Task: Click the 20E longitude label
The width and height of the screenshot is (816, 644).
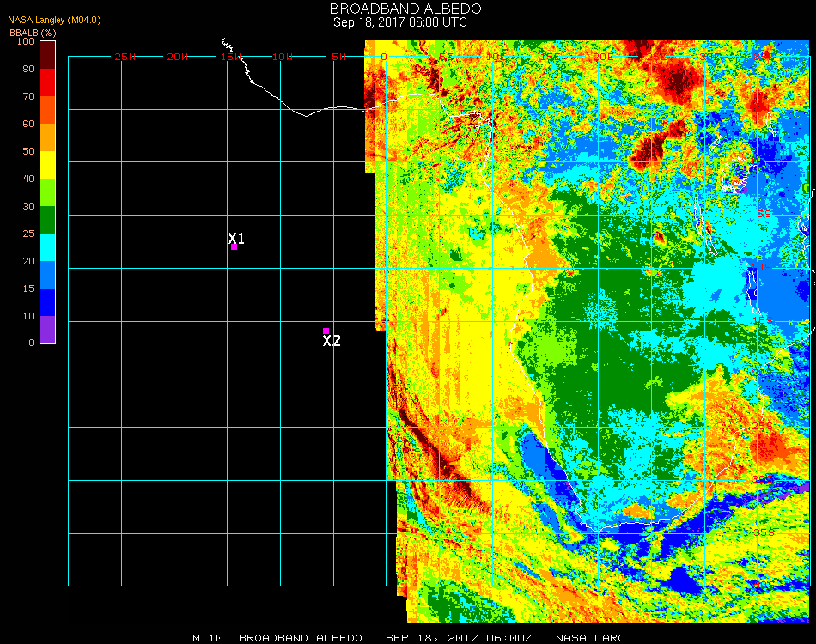Action: 602,57
